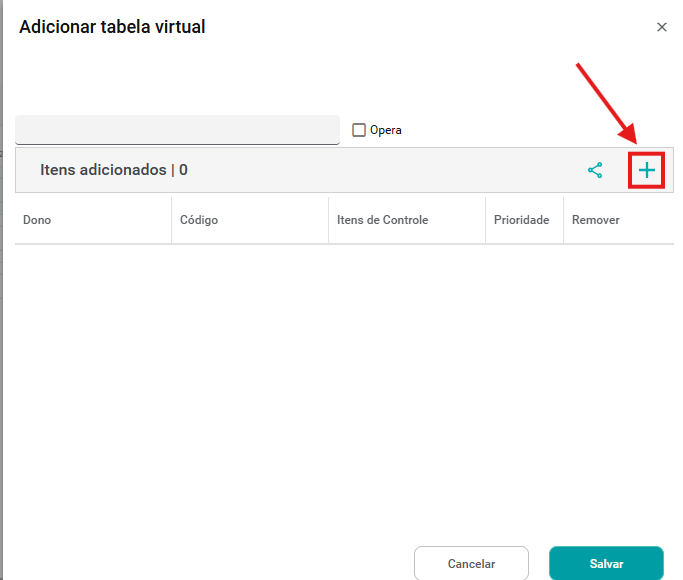This screenshot has width=683, height=580.
Task: Click the Opera label text
Action: click(385, 130)
